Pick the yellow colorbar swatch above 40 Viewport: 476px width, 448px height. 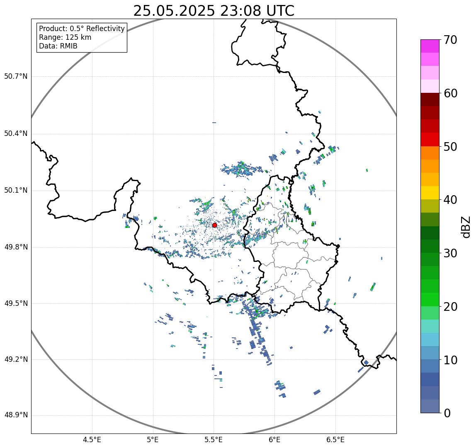pyautogui.click(x=430, y=193)
